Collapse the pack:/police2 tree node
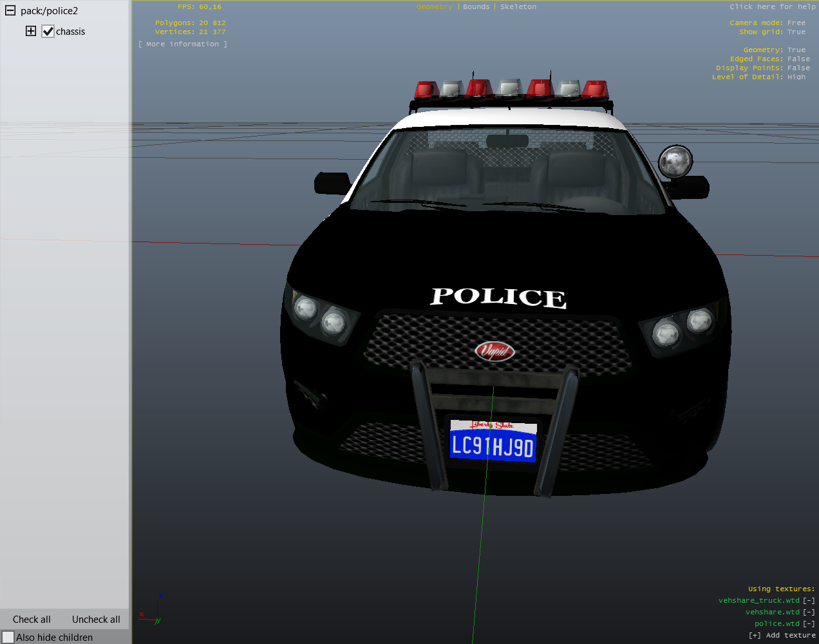 [x=10, y=11]
